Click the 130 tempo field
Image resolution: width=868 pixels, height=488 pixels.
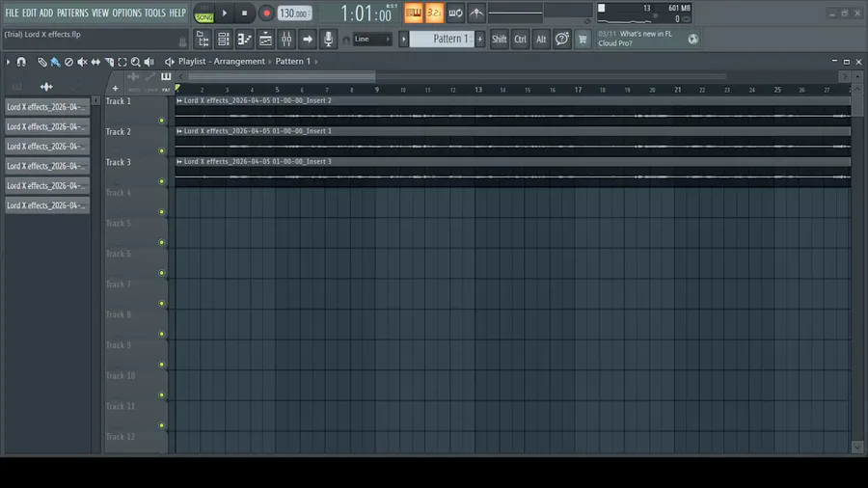(294, 14)
